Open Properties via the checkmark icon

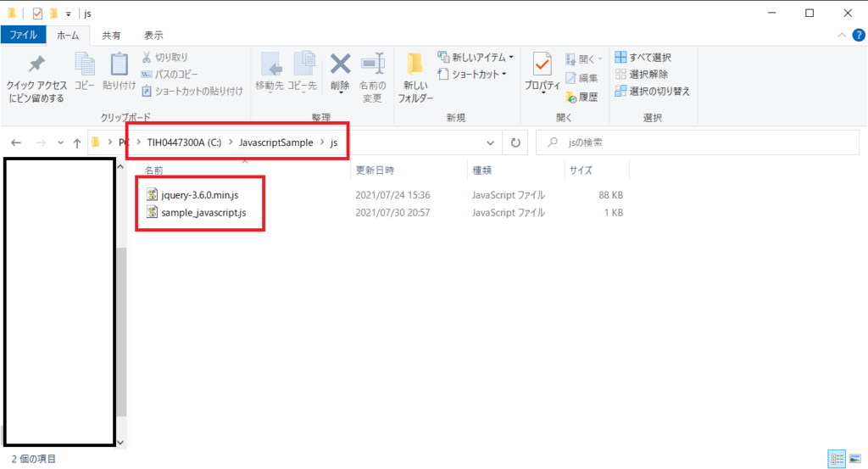tap(542, 64)
